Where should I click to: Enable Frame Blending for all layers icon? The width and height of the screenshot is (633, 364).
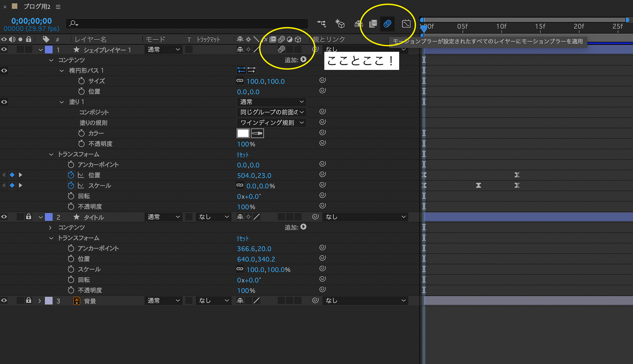click(x=373, y=24)
